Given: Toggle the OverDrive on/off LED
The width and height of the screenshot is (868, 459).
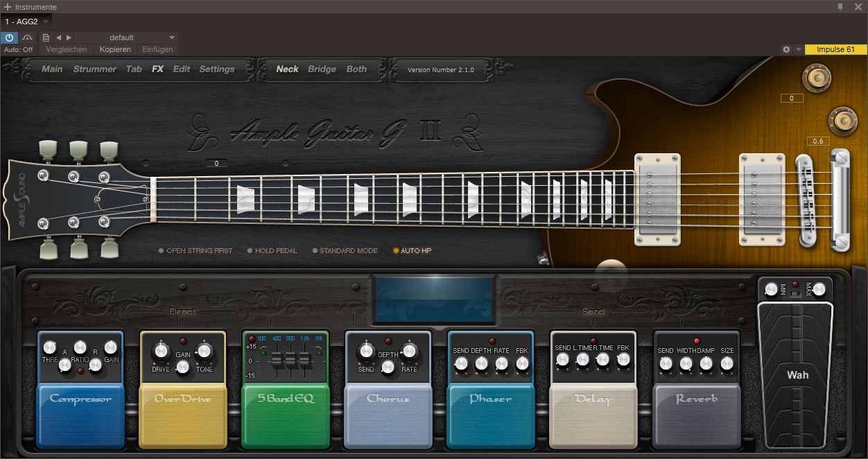Looking at the screenshot, I should [x=183, y=341].
